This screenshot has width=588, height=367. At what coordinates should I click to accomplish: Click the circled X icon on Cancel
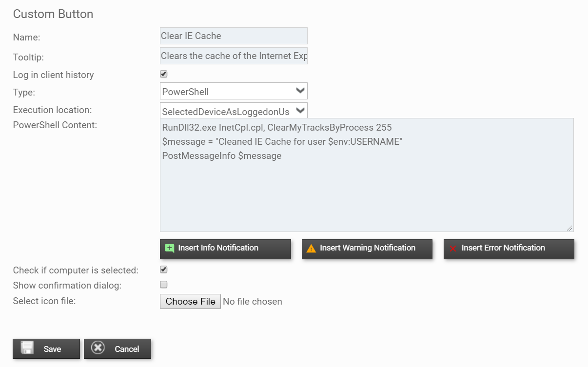point(98,348)
